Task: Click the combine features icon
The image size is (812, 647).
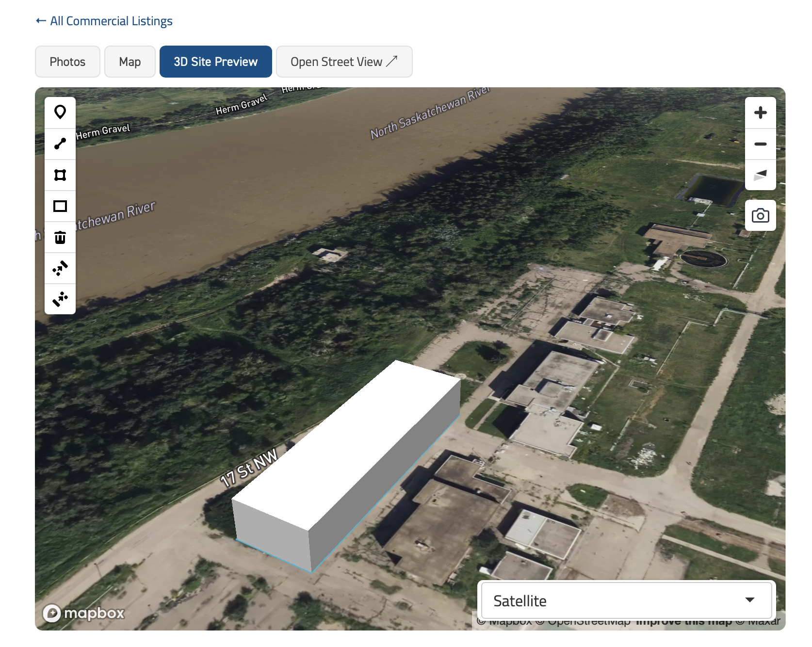Action: point(60,268)
